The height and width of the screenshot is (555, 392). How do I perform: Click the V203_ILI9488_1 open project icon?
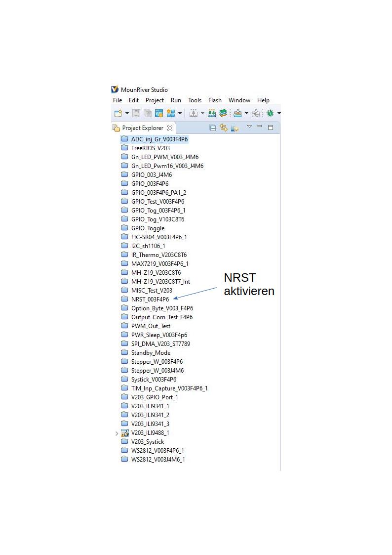pos(125,433)
